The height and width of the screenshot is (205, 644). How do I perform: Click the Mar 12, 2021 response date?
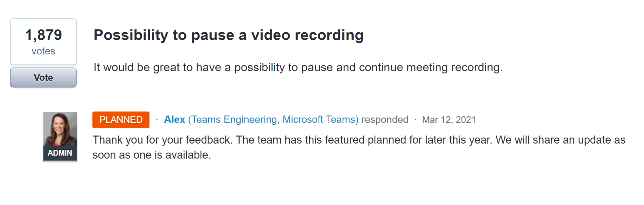point(449,120)
